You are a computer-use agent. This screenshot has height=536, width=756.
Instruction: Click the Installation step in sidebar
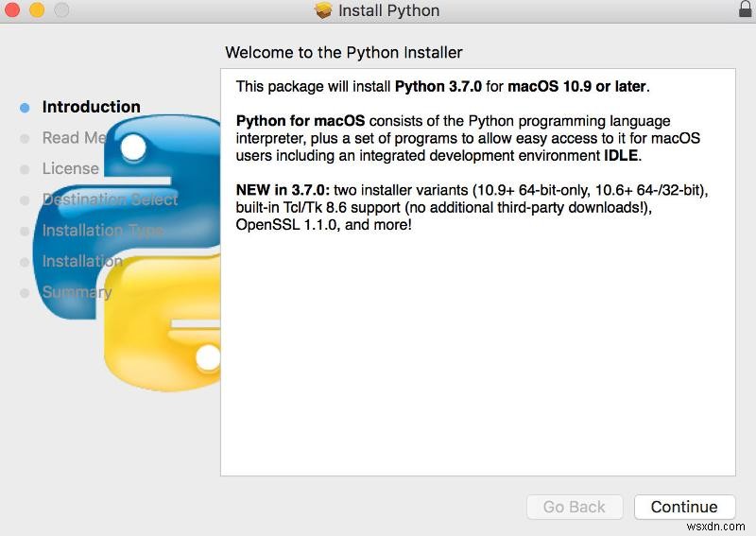tap(82, 261)
